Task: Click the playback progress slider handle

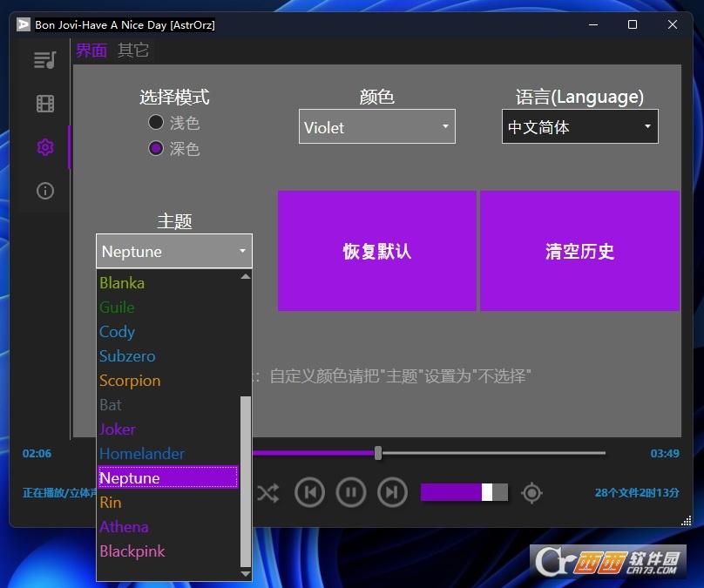Action: pyautogui.click(x=378, y=453)
